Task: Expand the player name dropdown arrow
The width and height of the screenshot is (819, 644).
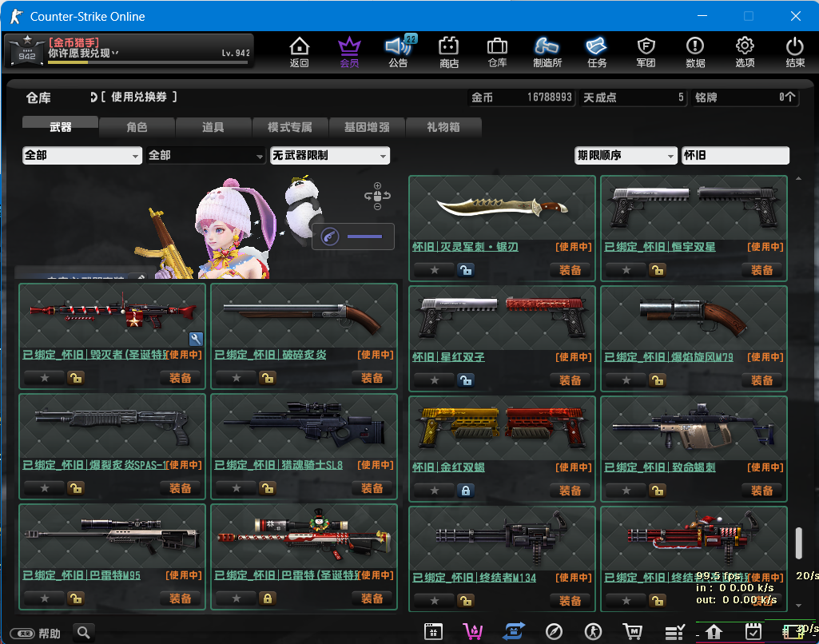Action: (115, 53)
